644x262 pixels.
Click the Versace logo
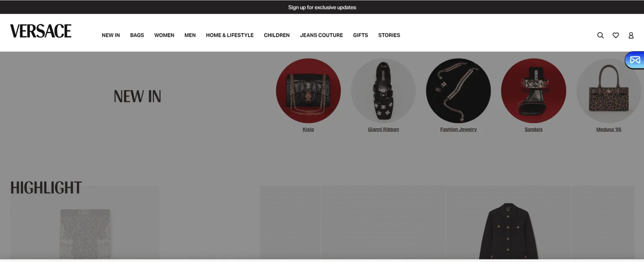(41, 31)
